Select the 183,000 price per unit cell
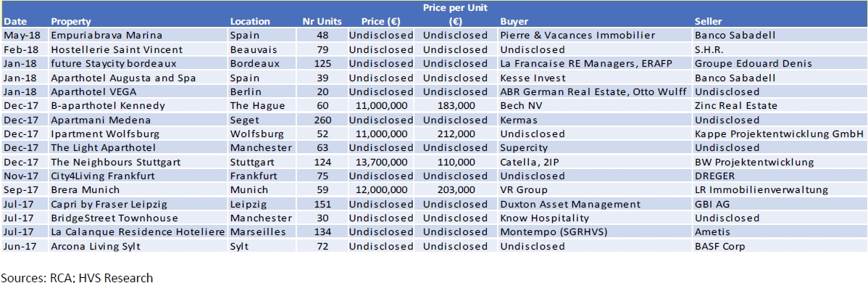Screen dimensions: 868x283 coord(454,105)
